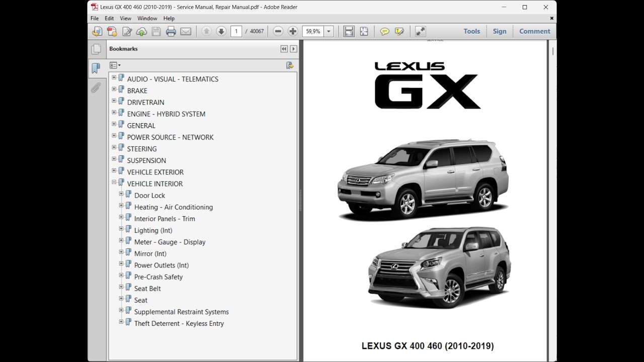Click the floppy disk Save icon

(156, 31)
